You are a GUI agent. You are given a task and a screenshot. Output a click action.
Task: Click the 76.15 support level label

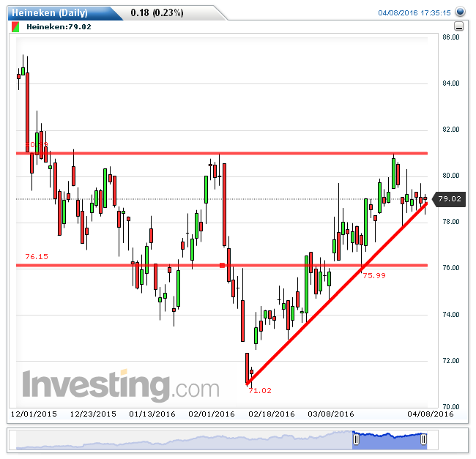tap(37, 257)
